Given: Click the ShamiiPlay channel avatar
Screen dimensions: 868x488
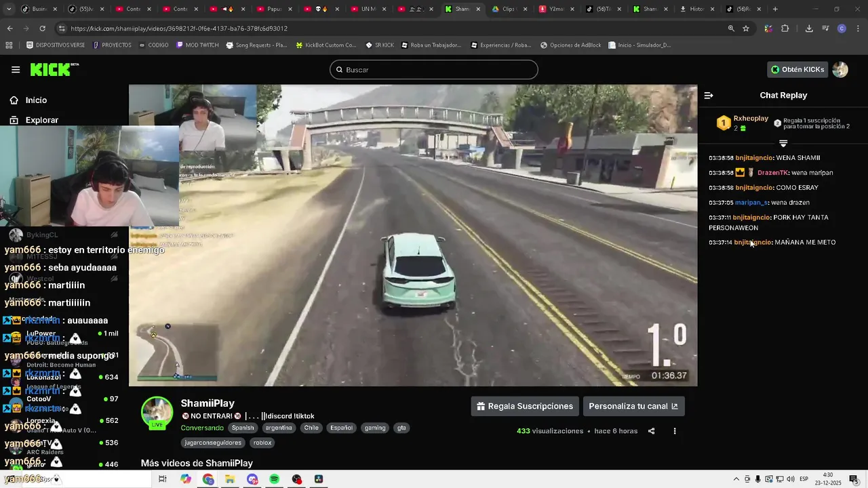Looking at the screenshot, I should pos(157,412).
